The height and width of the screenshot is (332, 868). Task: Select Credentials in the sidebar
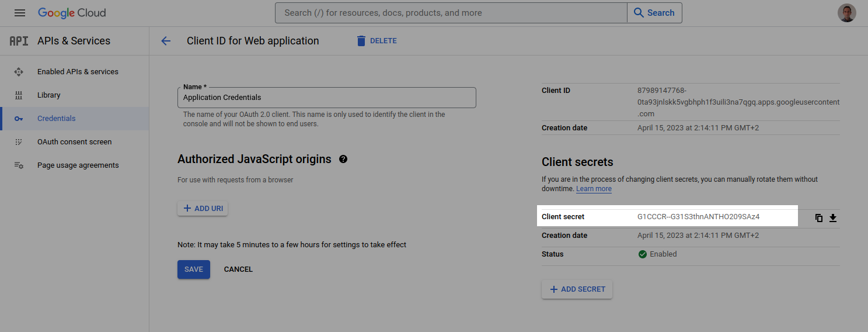[x=57, y=119]
